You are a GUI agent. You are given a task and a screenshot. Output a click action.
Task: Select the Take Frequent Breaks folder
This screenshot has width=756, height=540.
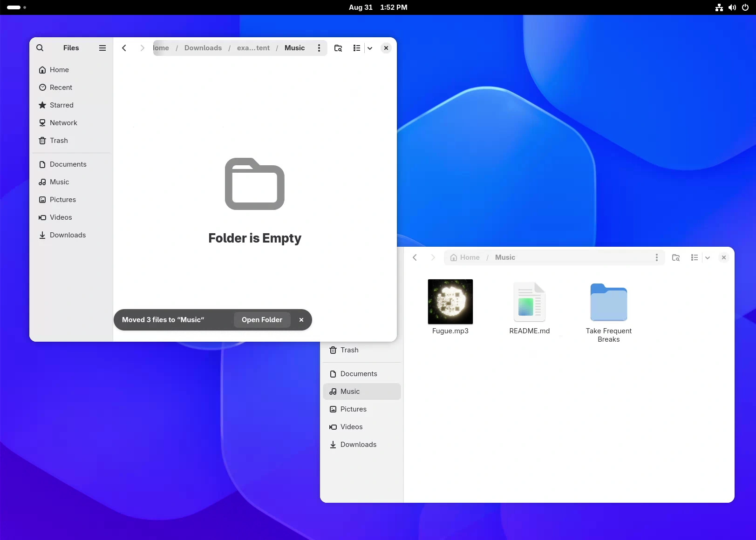point(609,302)
